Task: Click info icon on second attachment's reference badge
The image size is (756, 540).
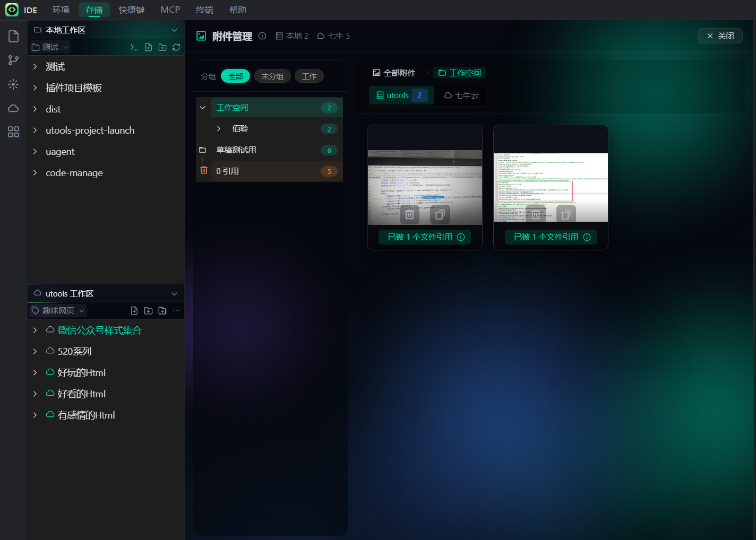Action: pyautogui.click(x=587, y=237)
